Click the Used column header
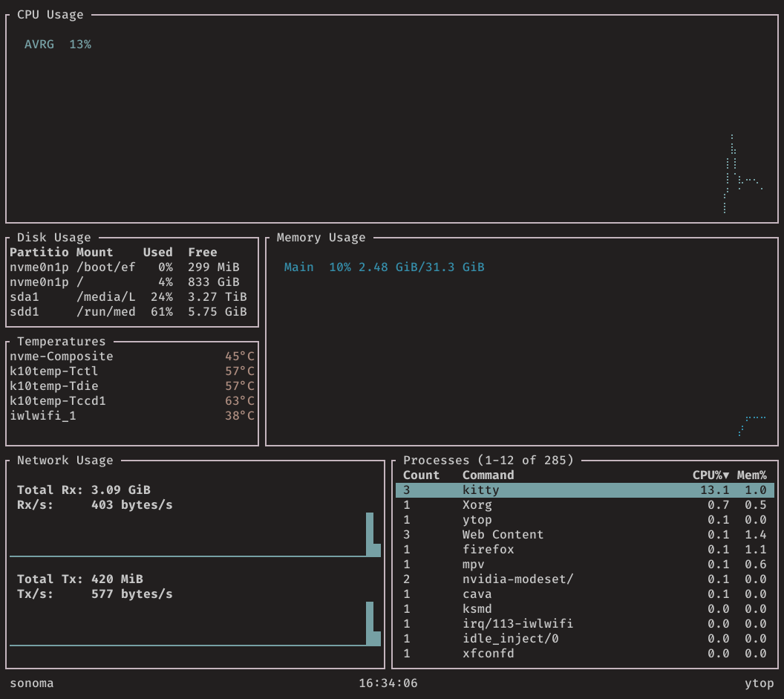This screenshot has width=784, height=699. 157,252
